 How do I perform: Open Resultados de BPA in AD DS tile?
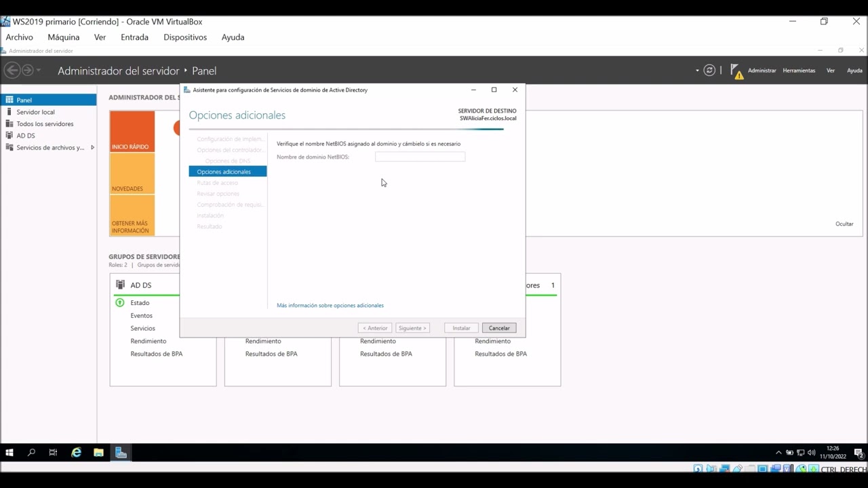(x=157, y=354)
